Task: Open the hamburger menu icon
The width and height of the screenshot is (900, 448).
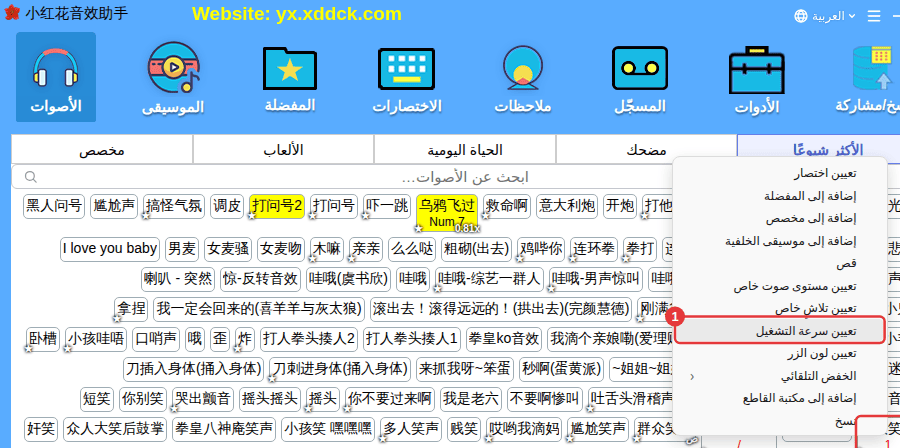Action: tap(874, 16)
